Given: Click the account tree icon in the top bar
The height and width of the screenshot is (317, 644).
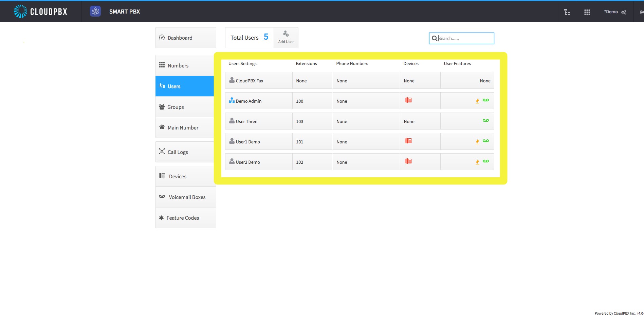Looking at the screenshot, I should point(567,12).
